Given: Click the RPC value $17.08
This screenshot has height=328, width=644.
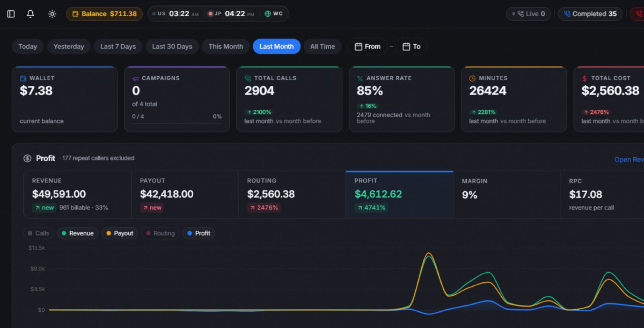Looking at the screenshot, I should (x=586, y=194).
